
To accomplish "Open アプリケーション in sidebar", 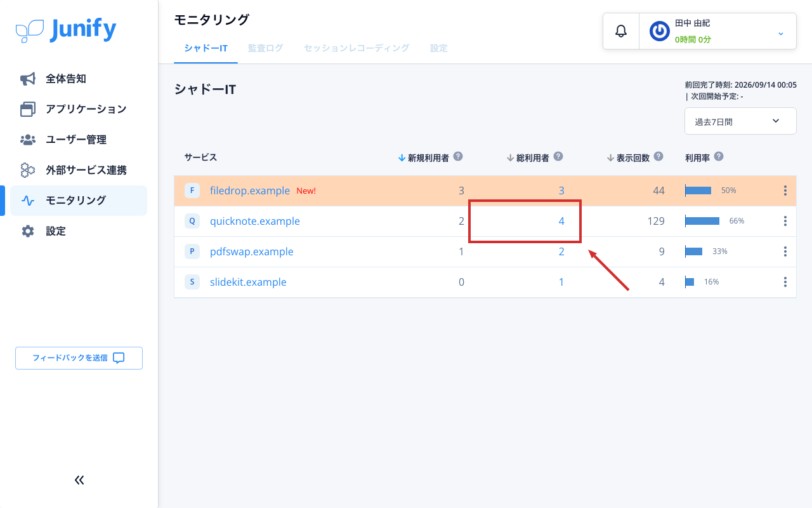I will 79,109.
